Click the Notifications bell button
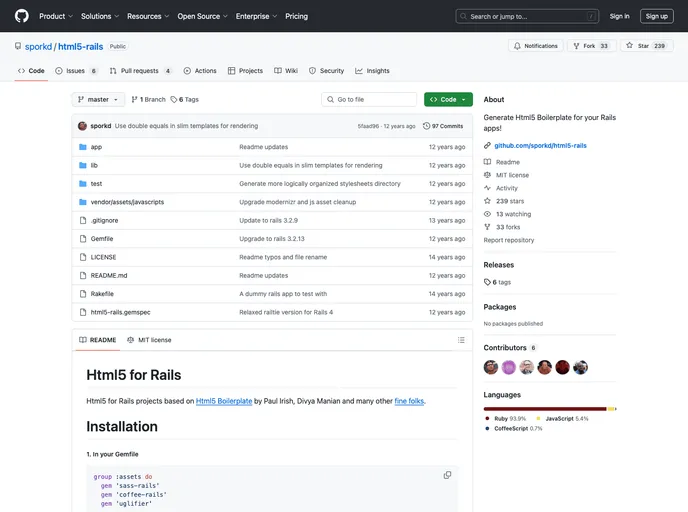The image size is (688, 512). tap(536, 46)
